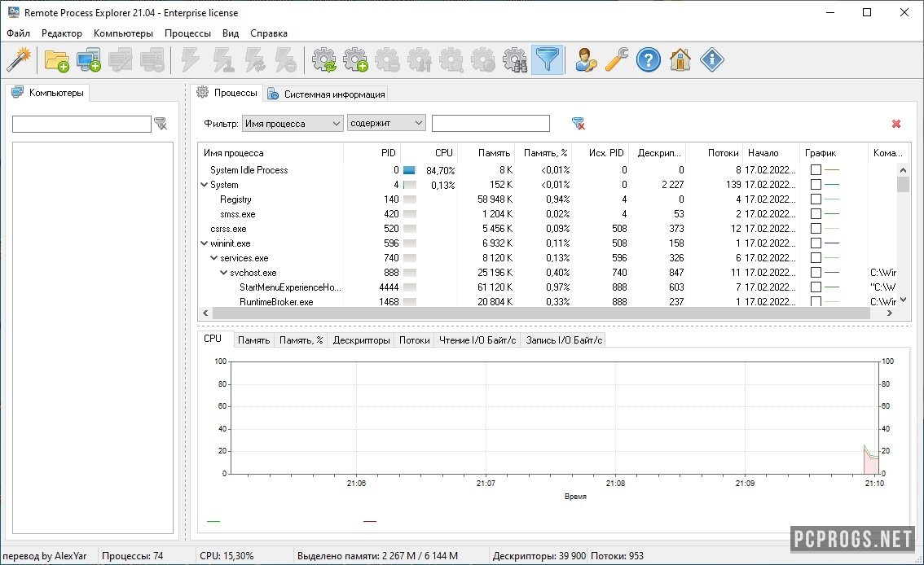Viewport: 924px width, 565px height.
Task: Open the 'Процессы' menu in menu bar
Action: click(x=187, y=33)
